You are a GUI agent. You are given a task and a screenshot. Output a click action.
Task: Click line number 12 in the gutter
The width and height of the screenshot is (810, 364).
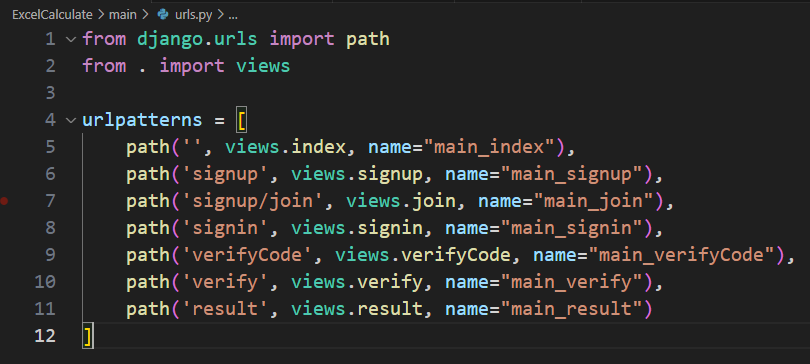[45, 336]
